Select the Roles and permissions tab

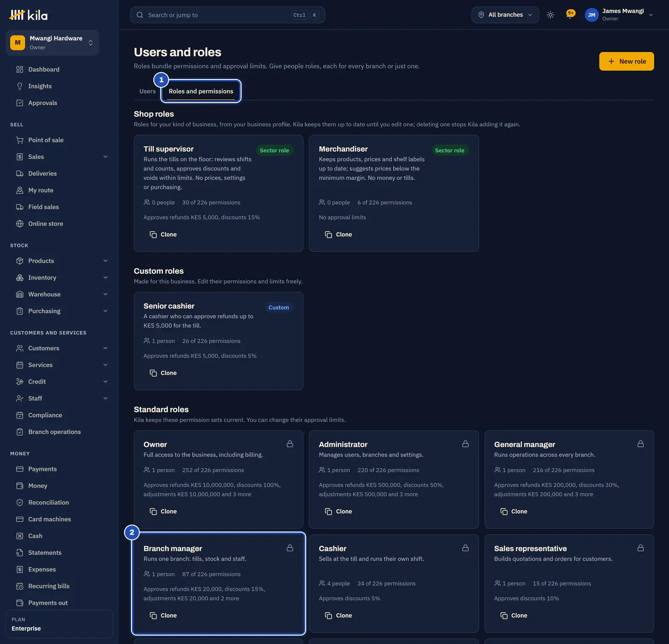(201, 91)
